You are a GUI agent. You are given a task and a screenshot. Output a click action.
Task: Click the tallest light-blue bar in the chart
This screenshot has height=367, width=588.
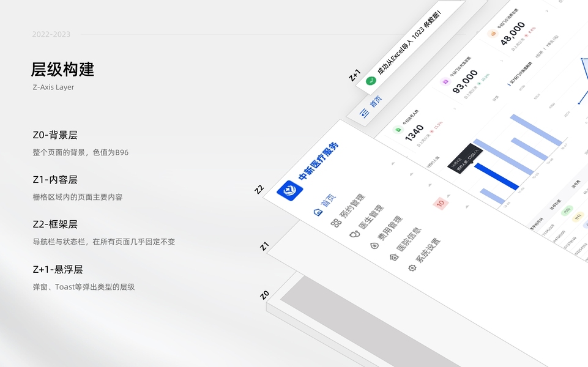click(503, 157)
